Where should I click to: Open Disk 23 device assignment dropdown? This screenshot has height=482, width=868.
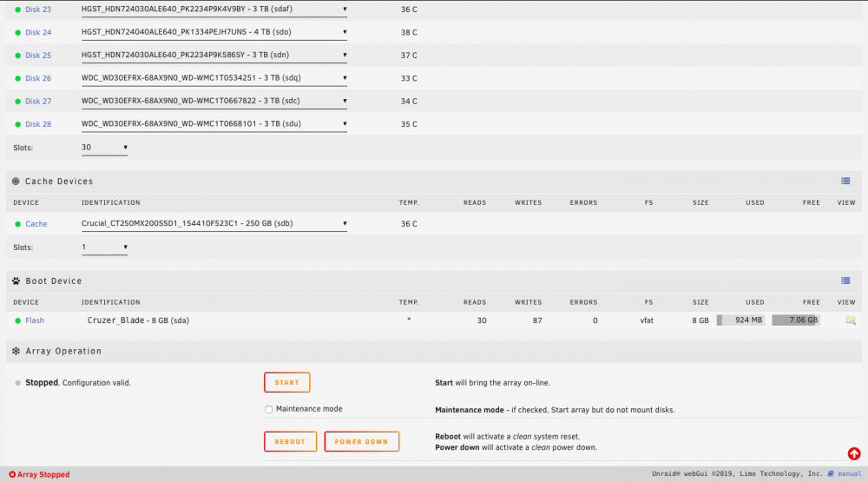214,10
